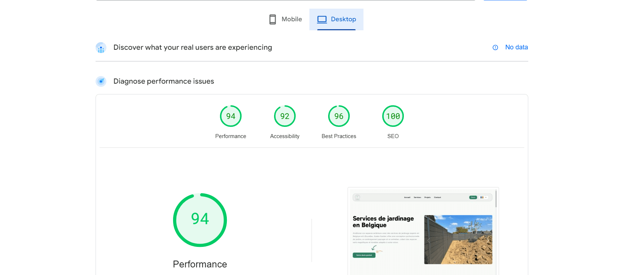
Task: Select the SEO score gauge showing 100
Action: (x=393, y=116)
